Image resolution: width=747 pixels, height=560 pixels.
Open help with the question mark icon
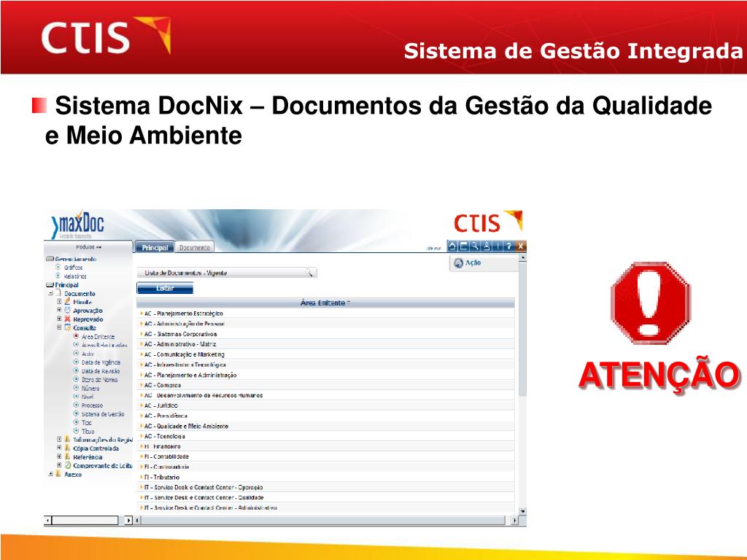[x=508, y=246]
